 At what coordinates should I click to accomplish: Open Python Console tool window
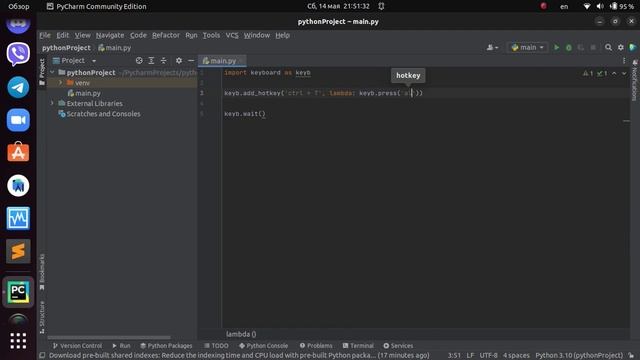point(263,346)
